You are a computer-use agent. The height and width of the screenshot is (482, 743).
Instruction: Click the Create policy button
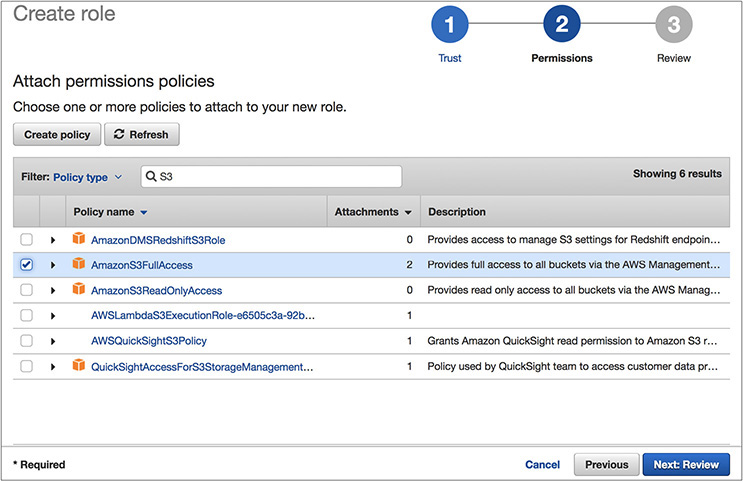click(57, 135)
